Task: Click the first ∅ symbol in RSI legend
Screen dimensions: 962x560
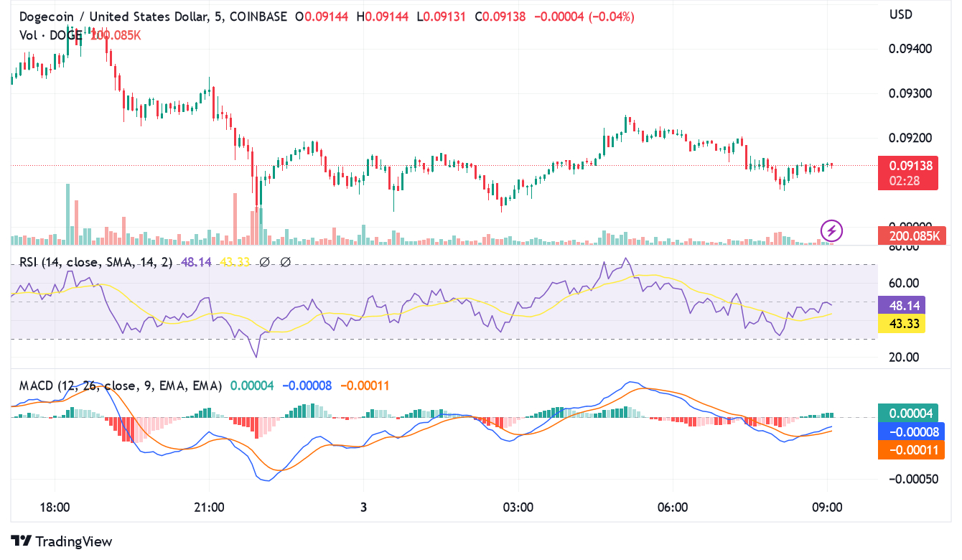Action: point(263,263)
